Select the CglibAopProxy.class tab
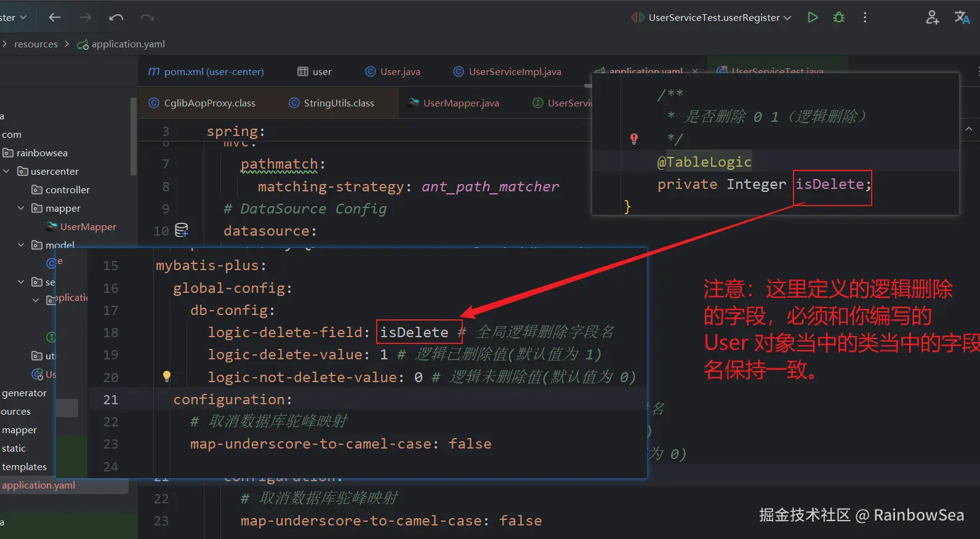Image resolution: width=980 pixels, height=539 pixels. [x=203, y=103]
